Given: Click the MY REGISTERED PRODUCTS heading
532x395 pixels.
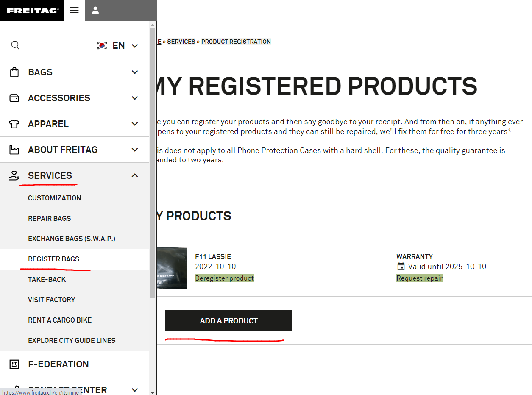Looking at the screenshot, I should (317, 86).
